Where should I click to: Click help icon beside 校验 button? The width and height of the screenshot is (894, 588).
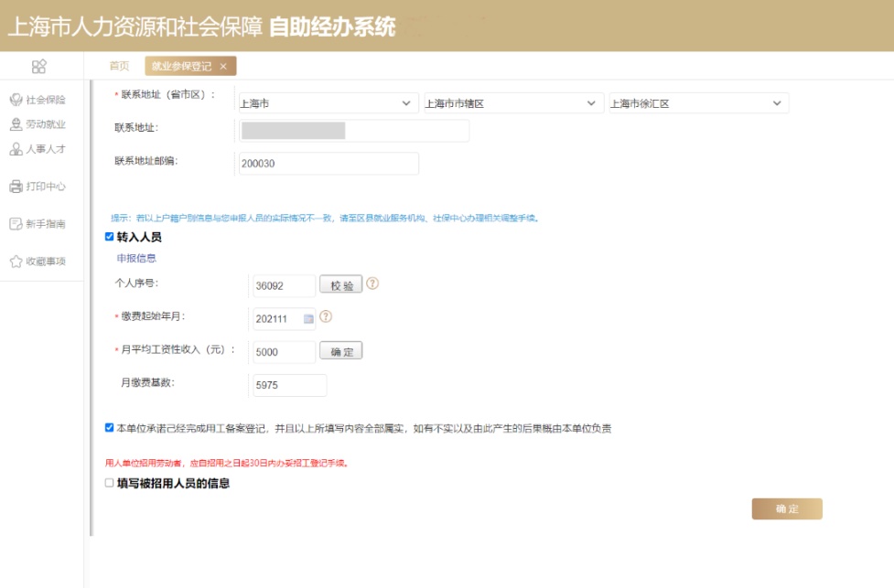[372, 284]
